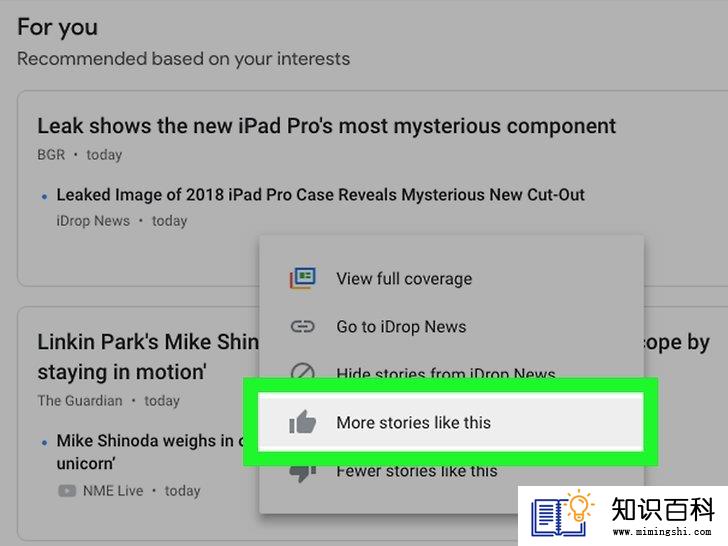Click the For you section heading
Viewport: 728px width, 546px height.
(58, 27)
